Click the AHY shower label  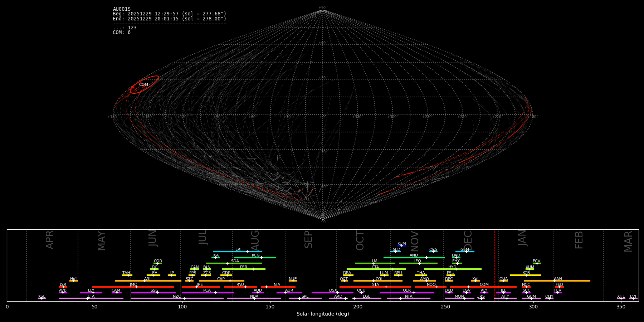(x=505, y=296)
